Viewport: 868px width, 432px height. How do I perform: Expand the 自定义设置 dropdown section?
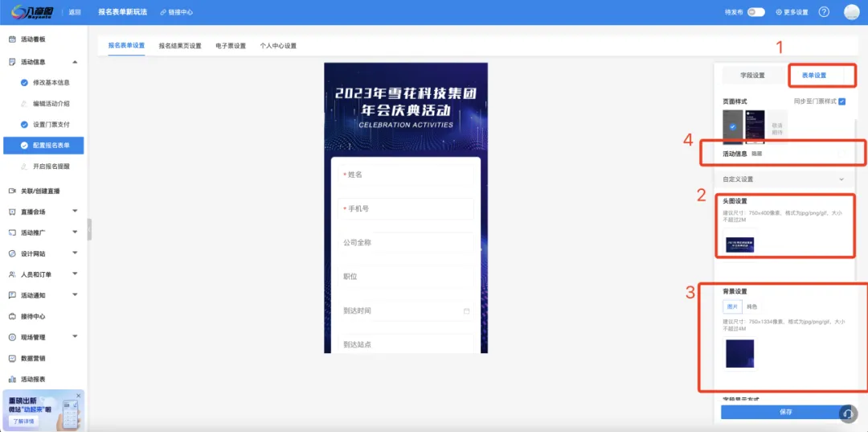(x=841, y=179)
